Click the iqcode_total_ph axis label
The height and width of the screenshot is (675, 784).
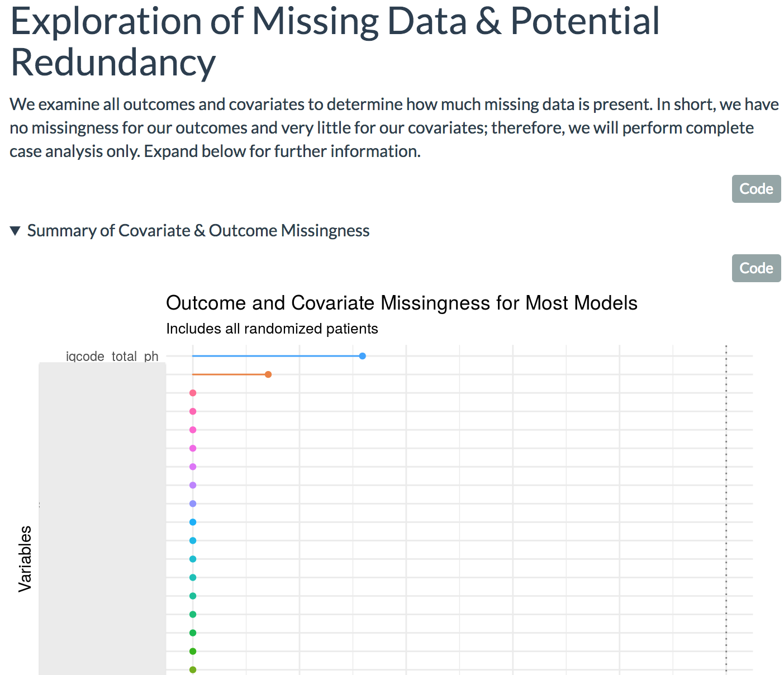(x=112, y=356)
